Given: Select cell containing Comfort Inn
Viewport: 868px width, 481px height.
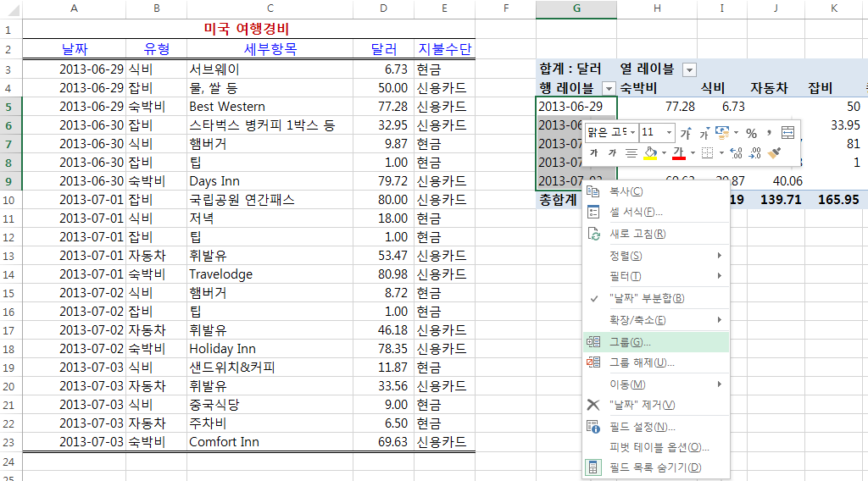Looking at the screenshot, I should tap(270, 442).
